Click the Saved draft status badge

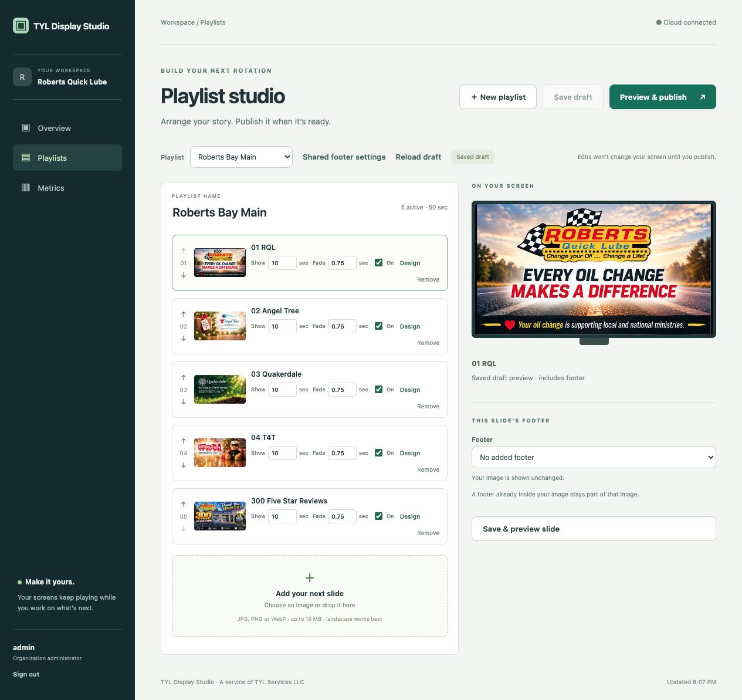tap(473, 157)
